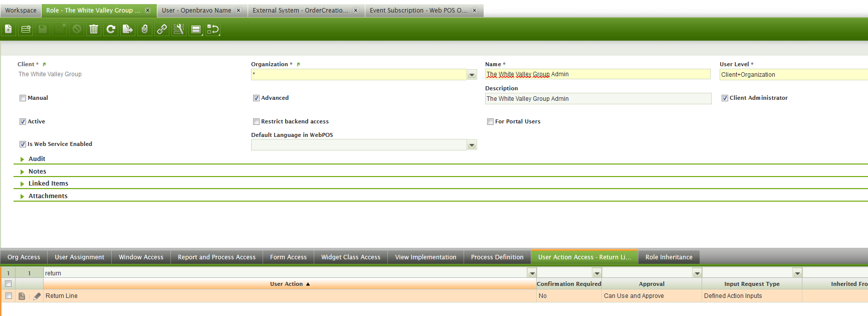This screenshot has height=316, width=868.
Task: Click the disabled Undo changes icon
Action: [x=77, y=29]
